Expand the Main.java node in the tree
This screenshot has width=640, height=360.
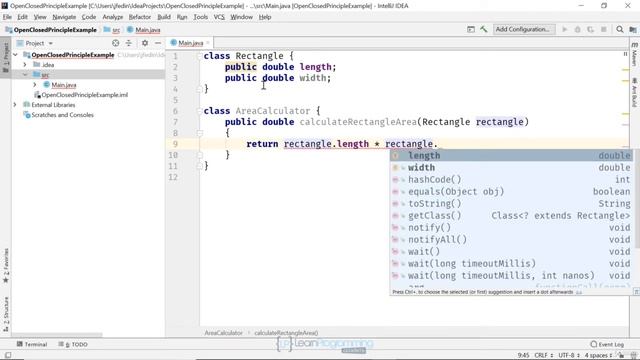click(35, 84)
